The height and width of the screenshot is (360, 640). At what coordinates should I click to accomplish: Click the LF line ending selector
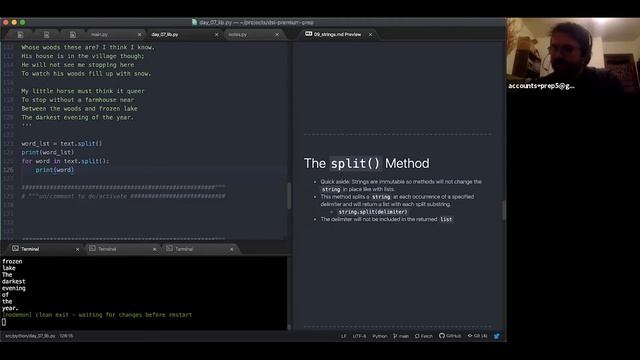(x=344, y=336)
